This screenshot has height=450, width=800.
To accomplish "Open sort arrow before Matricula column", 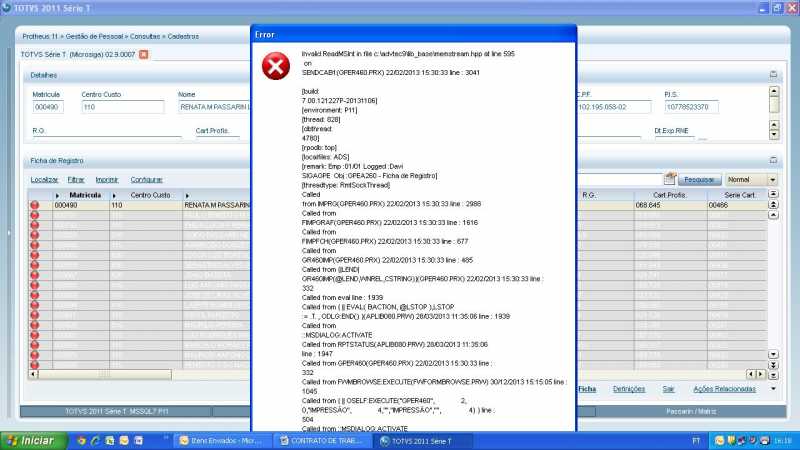I will point(57,195).
